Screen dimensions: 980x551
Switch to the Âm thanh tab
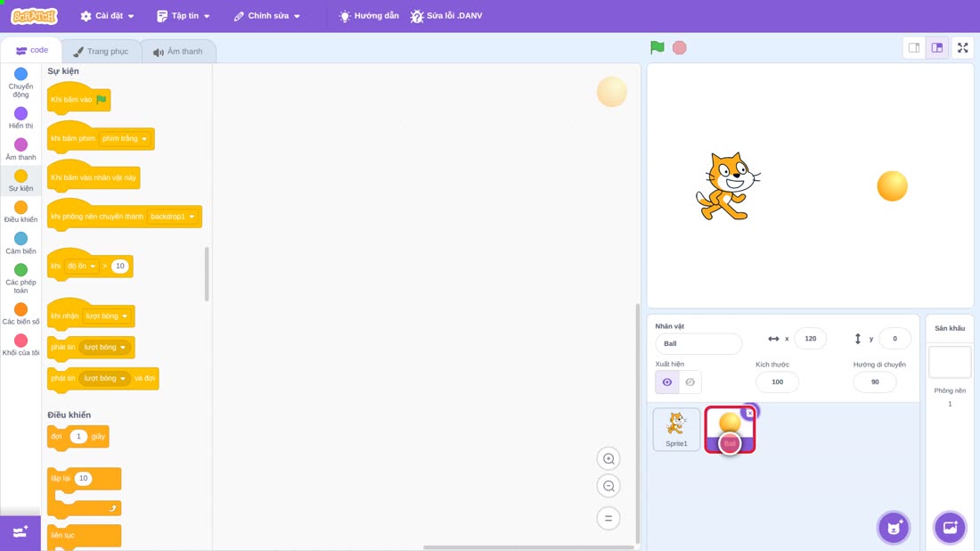point(178,52)
